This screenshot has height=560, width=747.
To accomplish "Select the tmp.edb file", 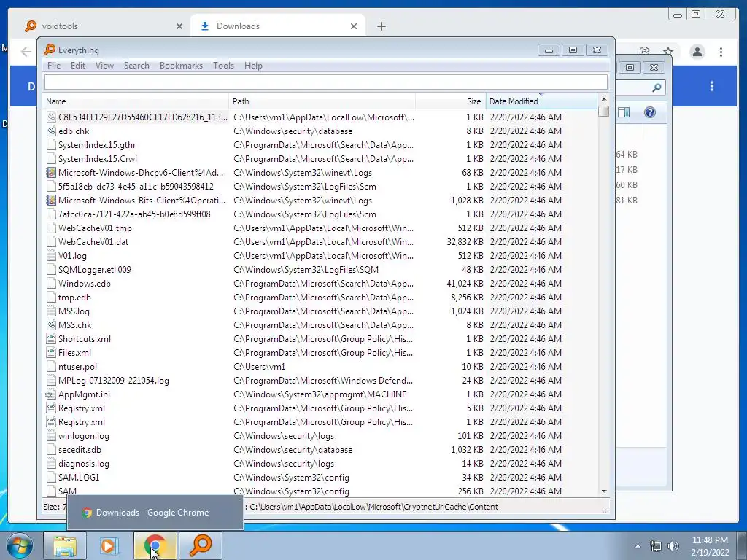I will (x=74, y=297).
